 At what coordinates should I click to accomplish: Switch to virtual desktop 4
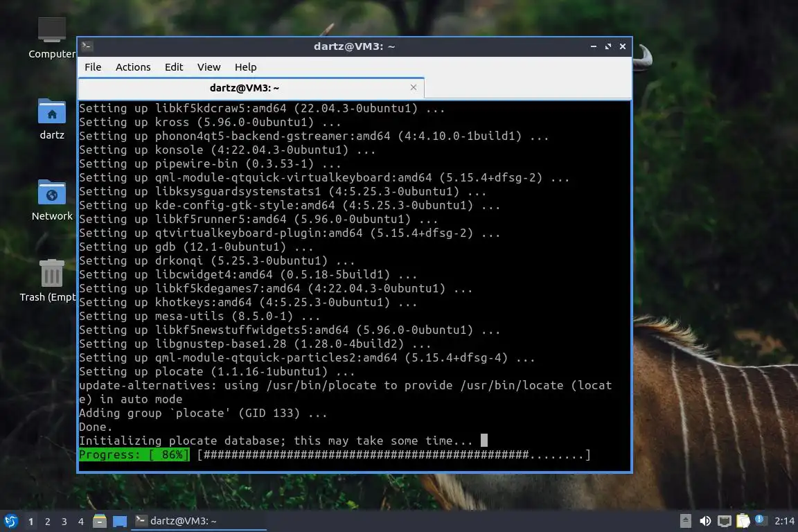[x=81, y=522]
